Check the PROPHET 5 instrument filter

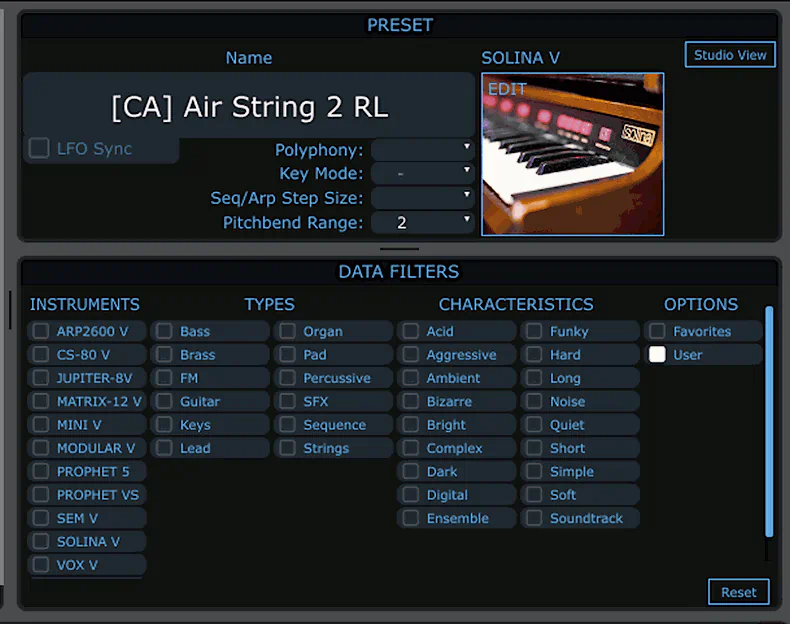41,471
